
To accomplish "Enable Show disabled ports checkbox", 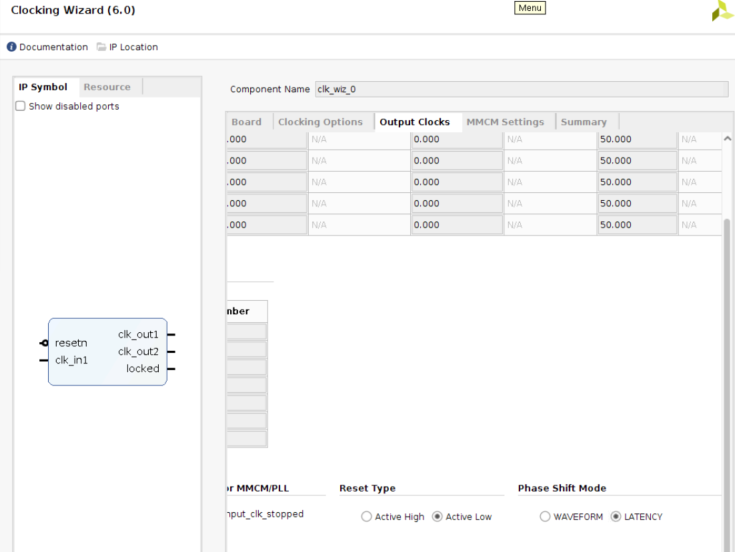I will (20, 106).
